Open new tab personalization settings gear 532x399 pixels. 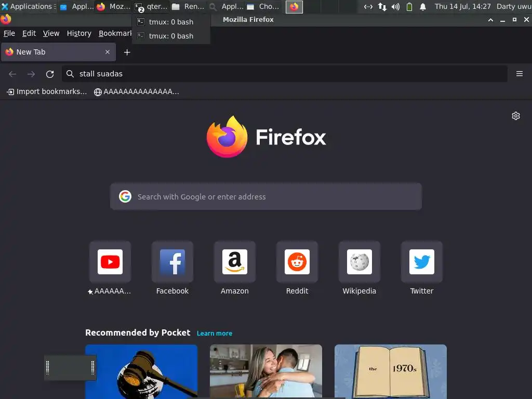click(x=516, y=116)
